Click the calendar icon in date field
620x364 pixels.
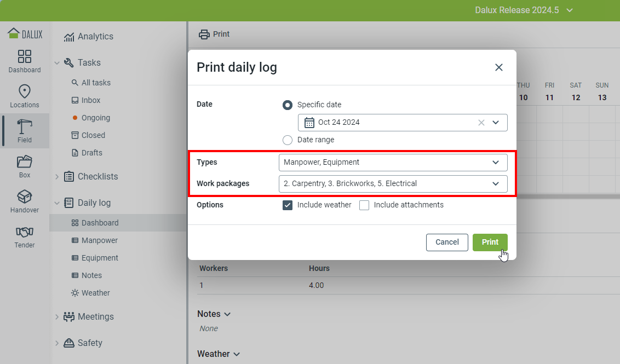309,123
